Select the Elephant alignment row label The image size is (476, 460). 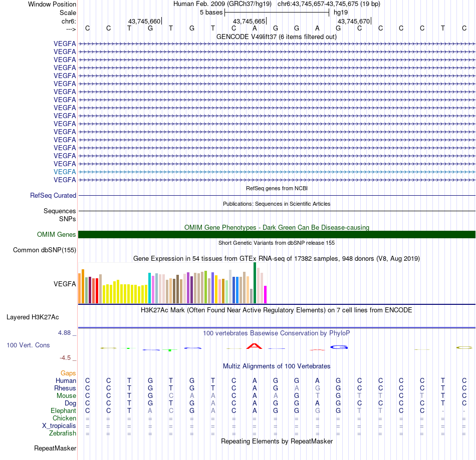click(x=64, y=411)
